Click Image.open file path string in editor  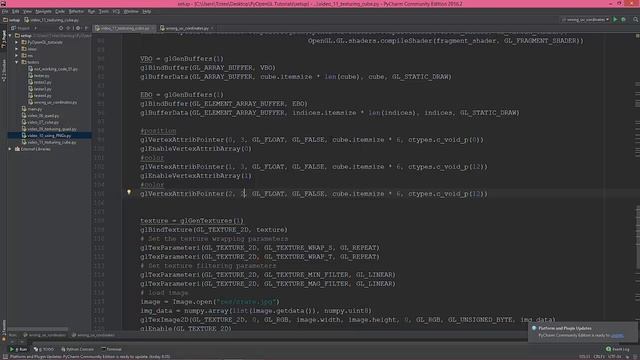pyautogui.click(x=246, y=302)
